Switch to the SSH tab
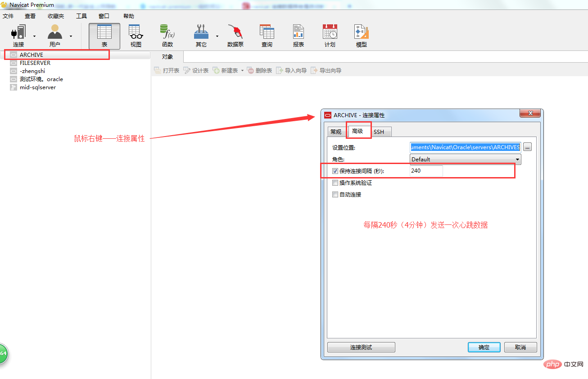Viewport: 588px width, 379px height. [x=379, y=132]
